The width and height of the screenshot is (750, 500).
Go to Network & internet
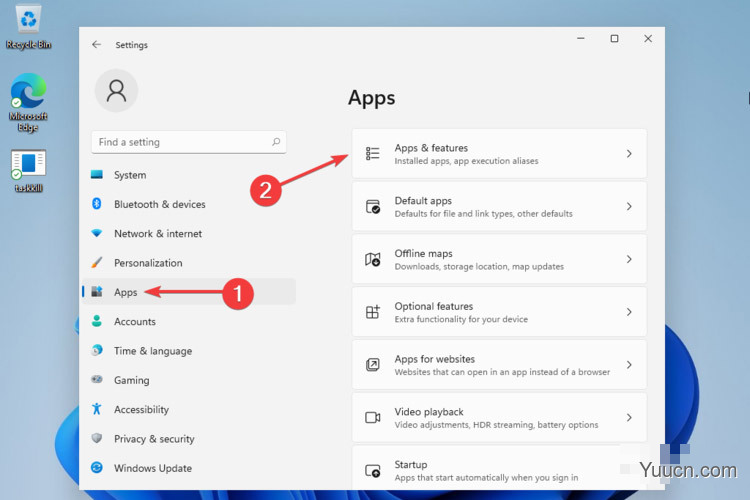tap(158, 233)
